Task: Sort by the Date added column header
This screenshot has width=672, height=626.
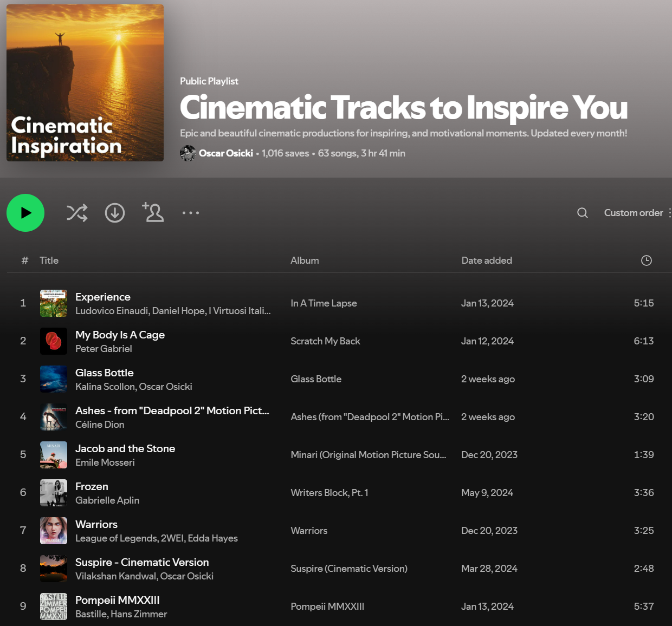Action: coord(487,260)
